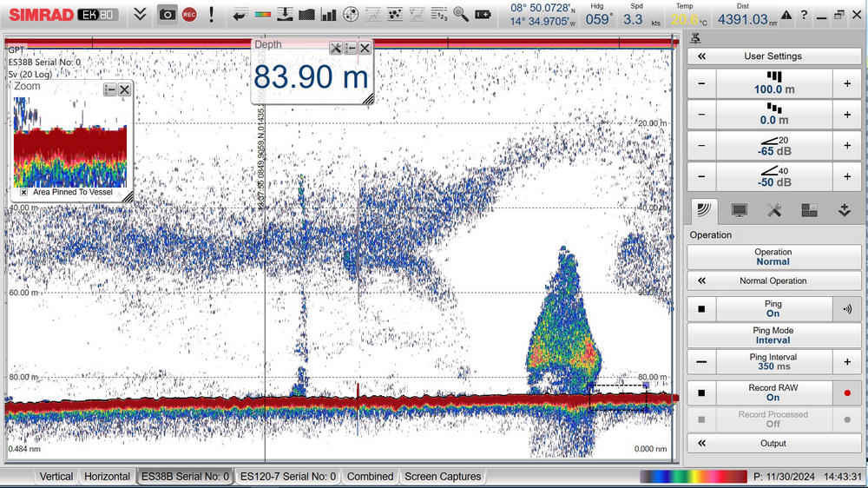Click the Record RAW On button
868x488 pixels.
(774, 392)
